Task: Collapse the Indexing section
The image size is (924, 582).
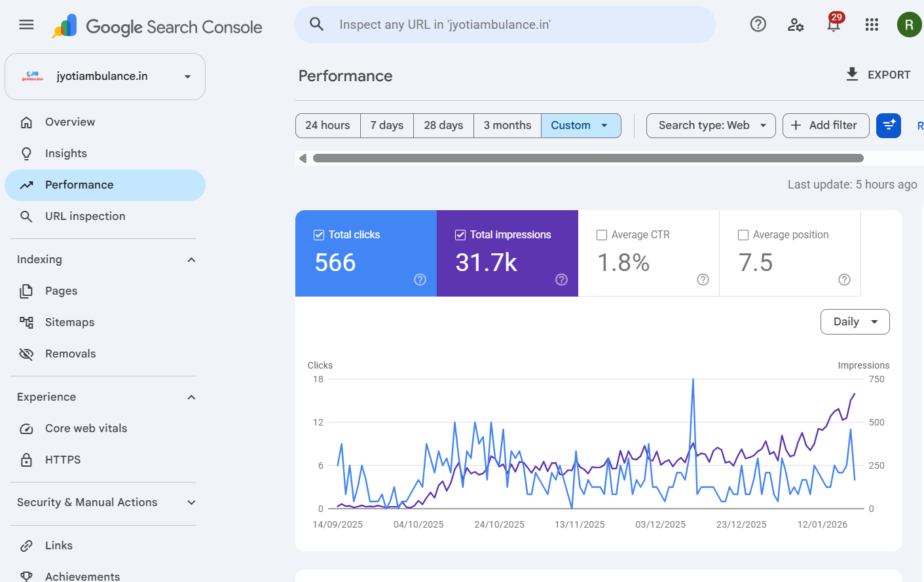Action: point(191,260)
